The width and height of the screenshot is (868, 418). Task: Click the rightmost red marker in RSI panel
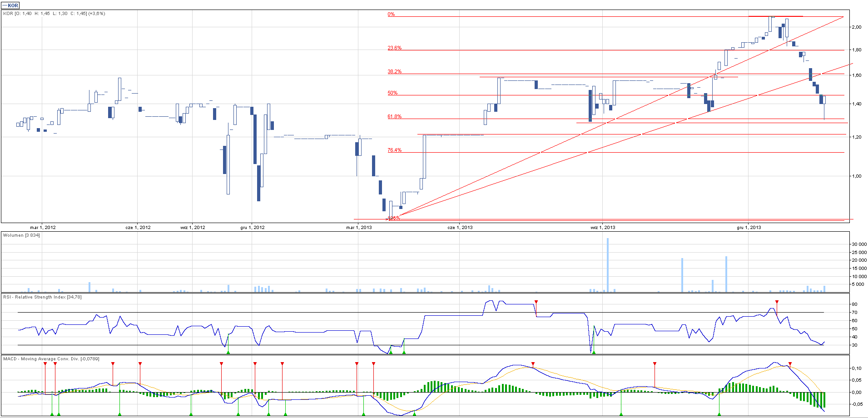(x=777, y=302)
